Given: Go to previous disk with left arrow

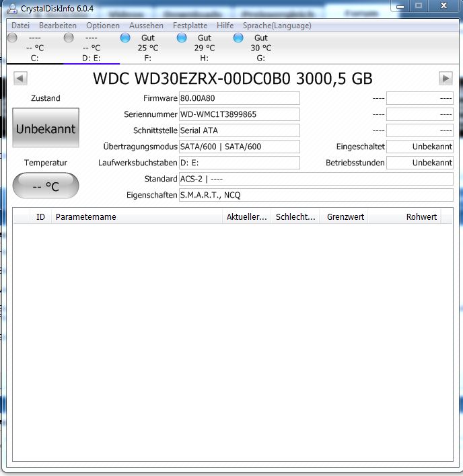Looking at the screenshot, I should tap(20, 78).
